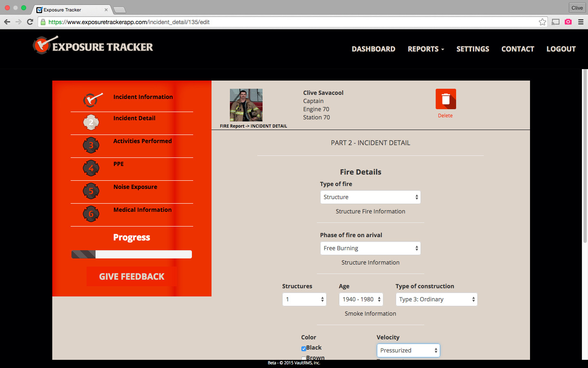Click the Beta 2015 VaultRMS footer text
588x368 pixels.
294,363
